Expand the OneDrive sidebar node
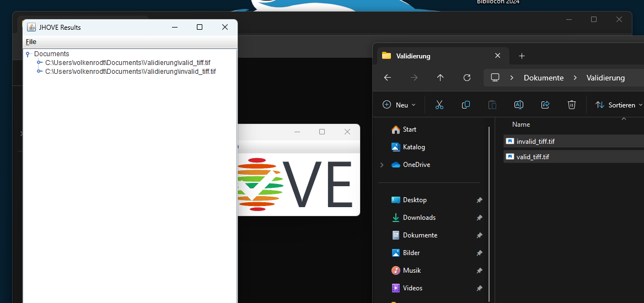The width and height of the screenshot is (644, 303). point(382,165)
